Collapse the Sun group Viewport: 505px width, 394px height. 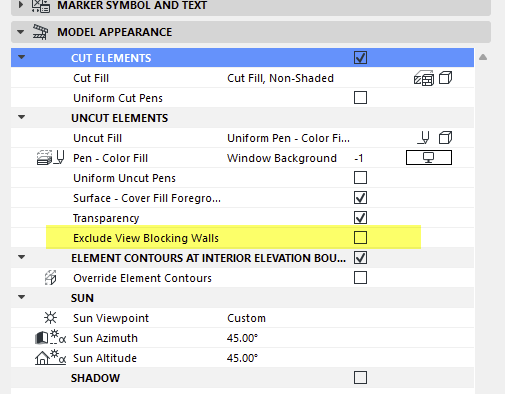click(22, 297)
